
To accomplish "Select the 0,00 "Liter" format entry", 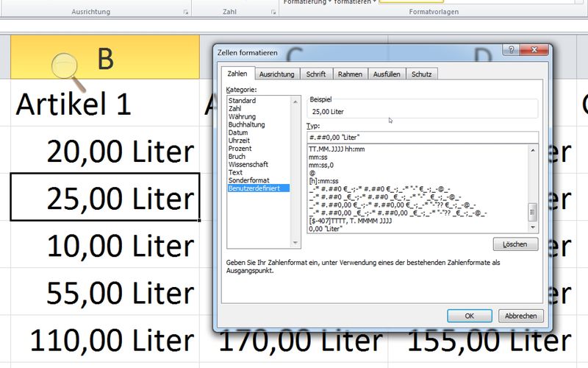I will click(x=329, y=230).
